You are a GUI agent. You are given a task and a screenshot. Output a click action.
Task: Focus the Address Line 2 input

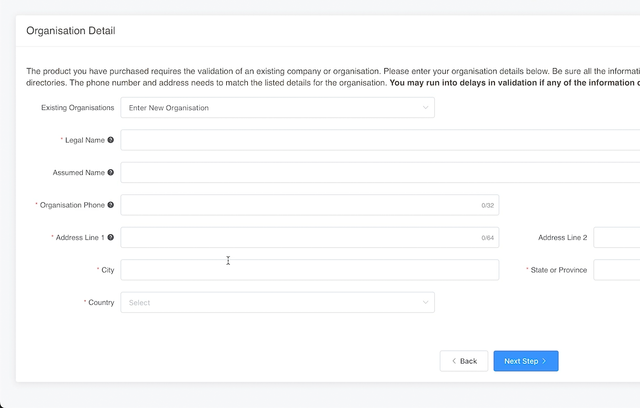tap(616, 238)
